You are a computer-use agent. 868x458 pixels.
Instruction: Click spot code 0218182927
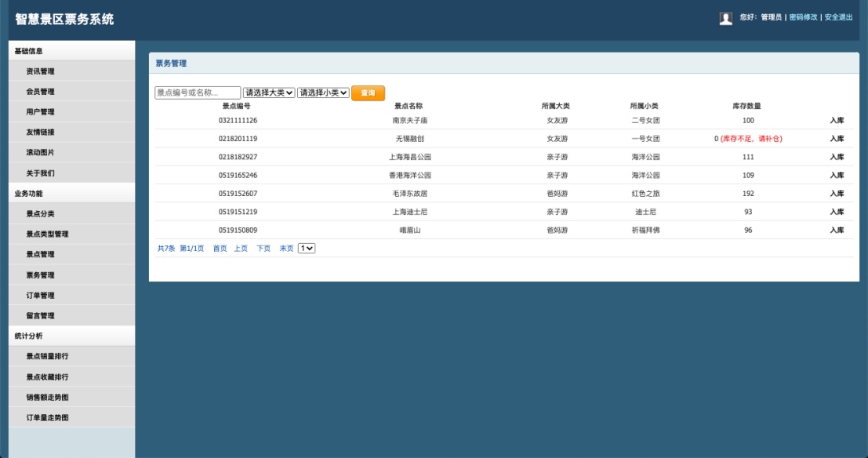tap(238, 157)
